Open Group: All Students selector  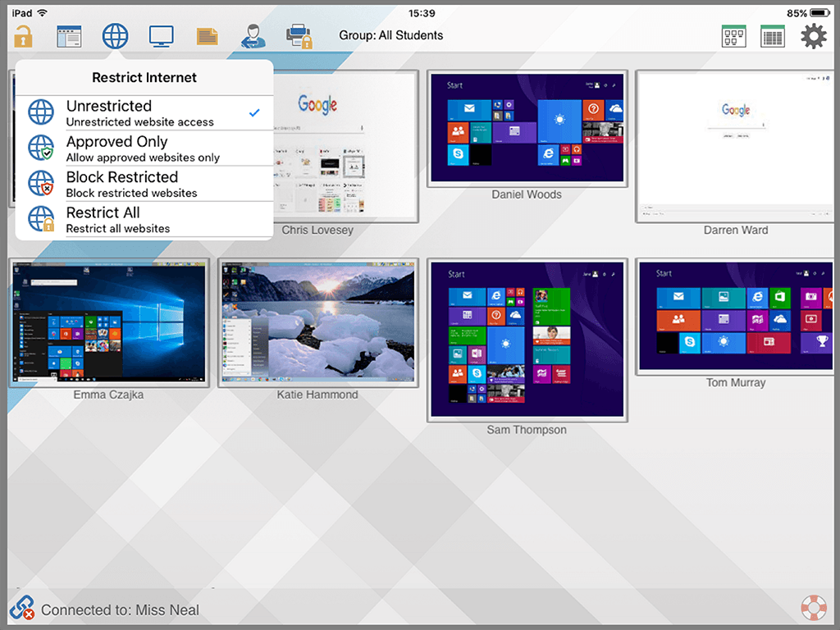pyautogui.click(x=391, y=35)
